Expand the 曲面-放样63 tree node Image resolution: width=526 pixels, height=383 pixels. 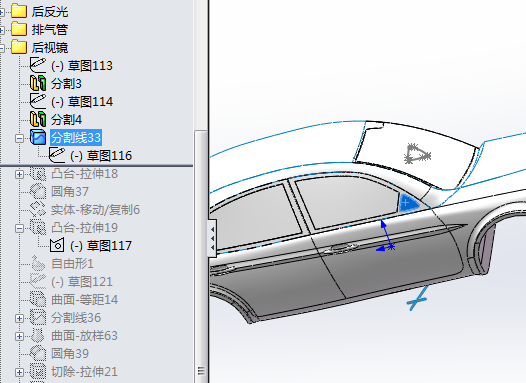[x=19, y=336]
